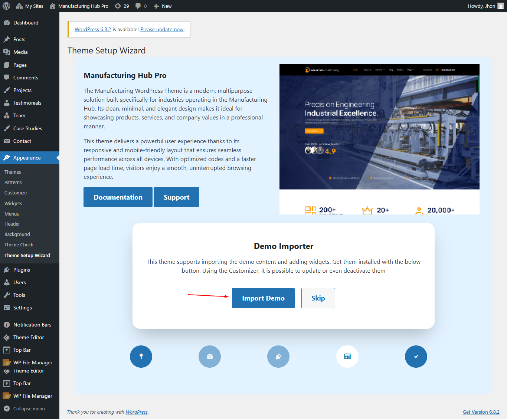Collapse the admin sidebar menu
The width and height of the screenshot is (507, 420).
24,408
